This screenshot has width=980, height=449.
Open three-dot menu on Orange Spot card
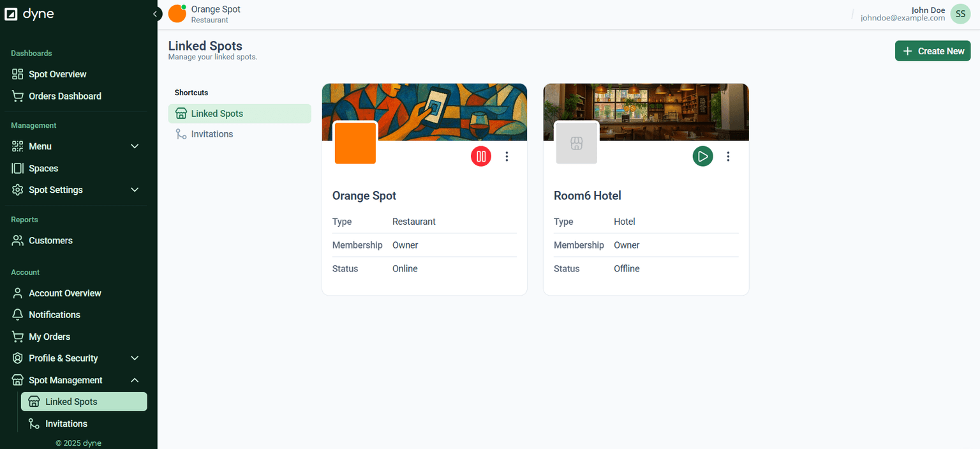(507, 156)
